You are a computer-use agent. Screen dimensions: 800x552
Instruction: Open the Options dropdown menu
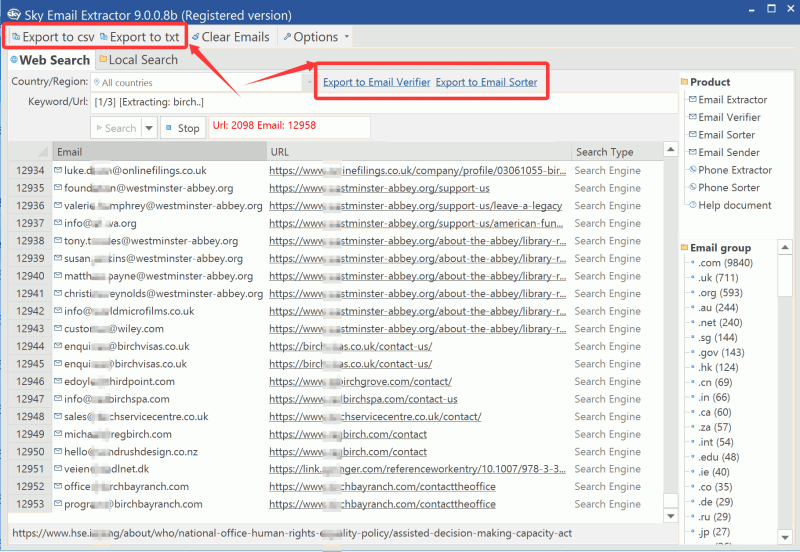tap(316, 37)
